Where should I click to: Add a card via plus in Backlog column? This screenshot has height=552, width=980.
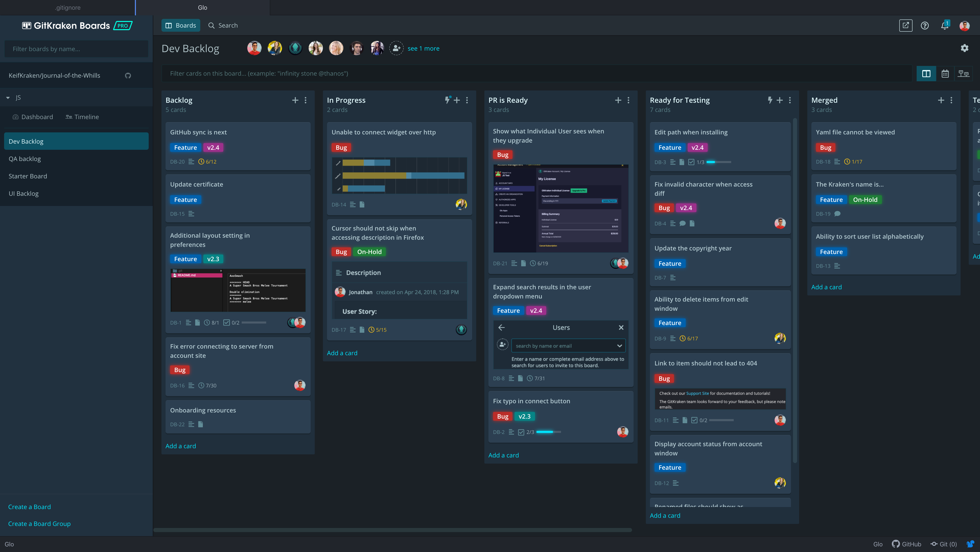pos(295,100)
